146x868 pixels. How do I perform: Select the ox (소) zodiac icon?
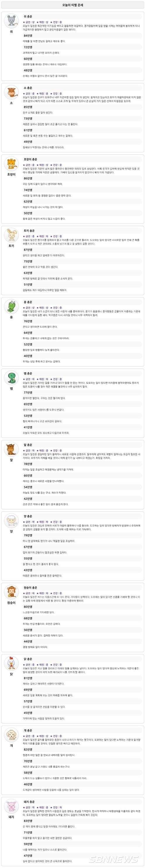tap(11, 92)
